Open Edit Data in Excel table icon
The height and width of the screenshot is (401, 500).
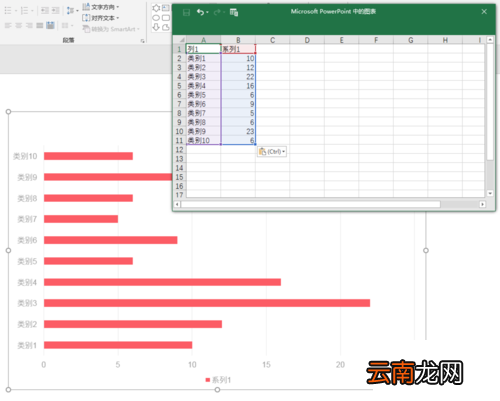pyautogui.click(x=234, y=12)
